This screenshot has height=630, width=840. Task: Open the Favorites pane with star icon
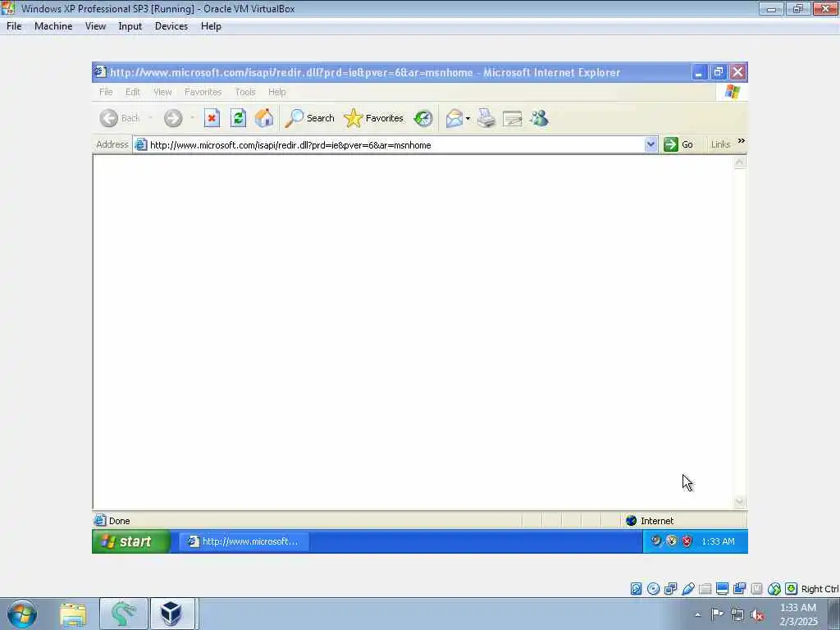[x=374, y=118]
